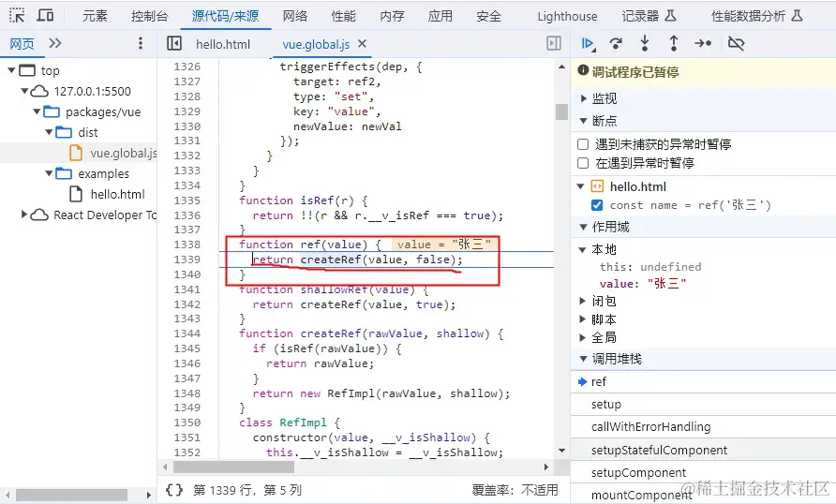
Task: Switch to the 元素 tab
Action: pos(95,16)
